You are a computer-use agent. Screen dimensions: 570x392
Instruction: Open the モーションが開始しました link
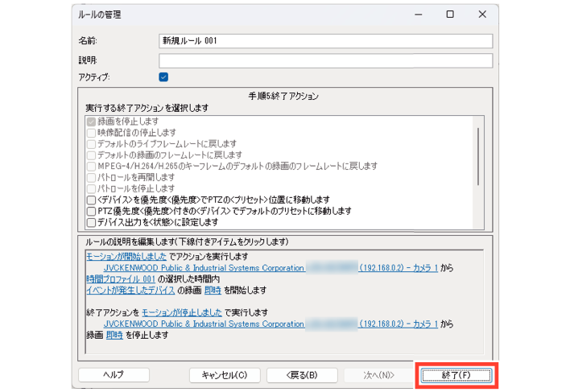pyautogui.click(x=126, y=257)
